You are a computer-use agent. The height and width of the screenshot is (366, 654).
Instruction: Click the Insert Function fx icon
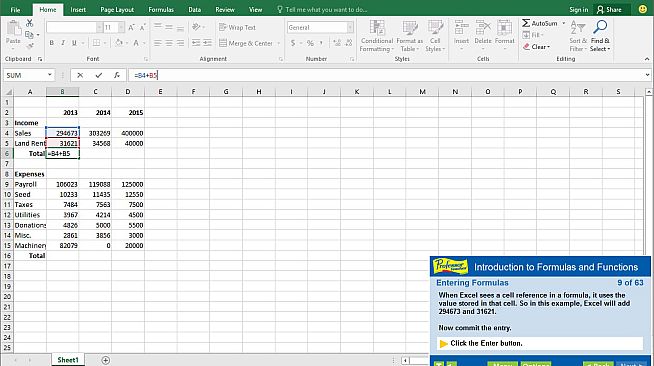(117, 75)
